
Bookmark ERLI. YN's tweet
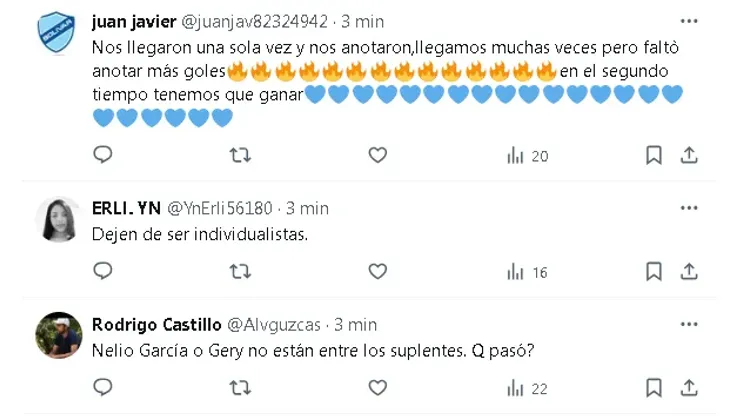click(653, 271)
